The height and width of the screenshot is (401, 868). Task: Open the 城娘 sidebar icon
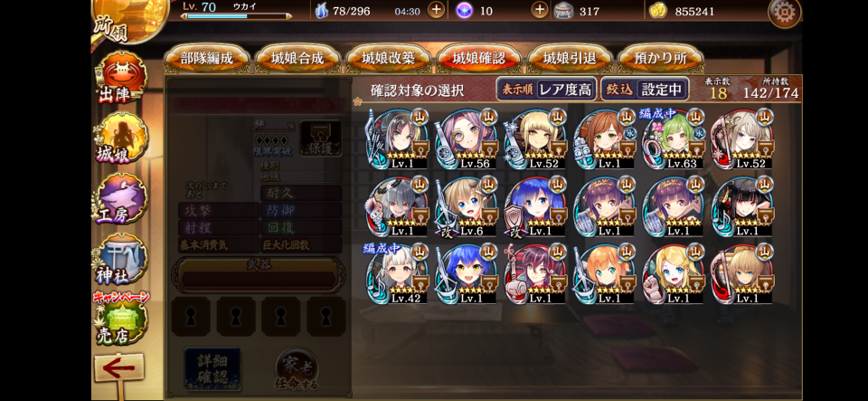121,138
